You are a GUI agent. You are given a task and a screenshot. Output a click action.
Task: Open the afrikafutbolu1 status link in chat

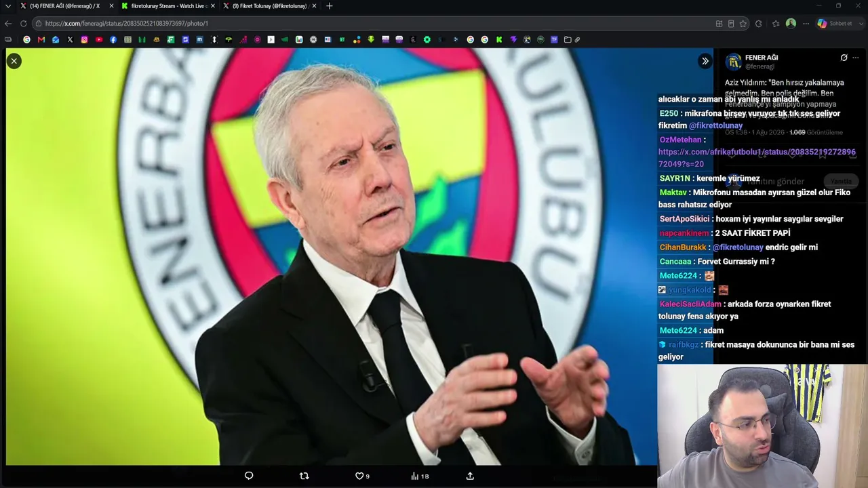tap(757, 158)
